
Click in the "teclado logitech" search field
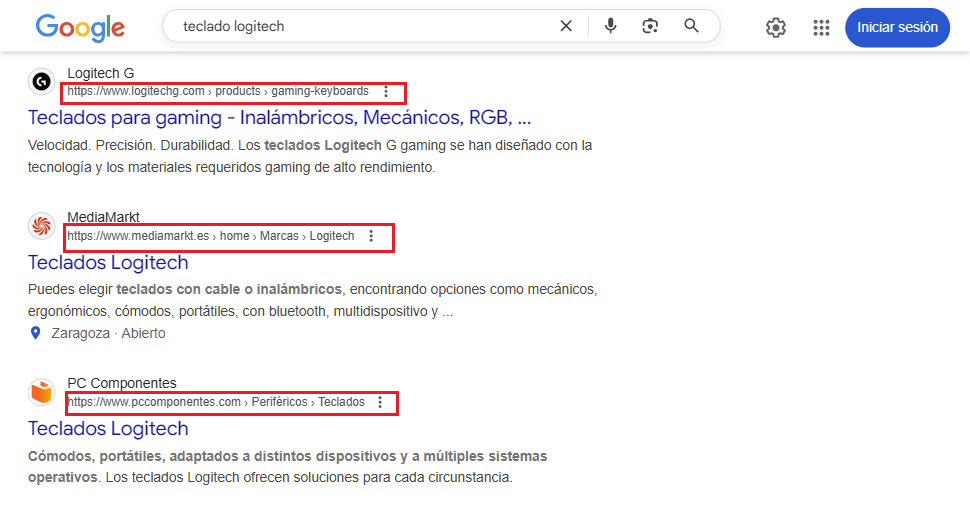(360, 26)
